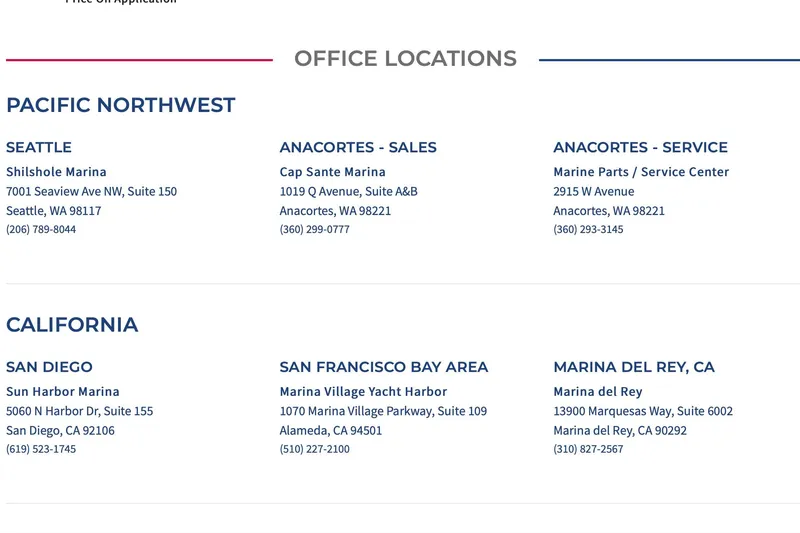Image resolution: width=800 pixels, height=533 pixels.
Task: Dial the San Francisco office (510) 227-2100
Action: 315,449
